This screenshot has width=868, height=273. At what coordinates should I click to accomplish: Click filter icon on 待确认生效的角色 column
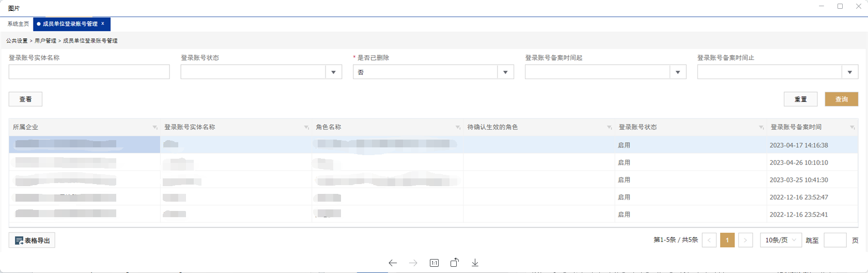[x=610, y=127]
